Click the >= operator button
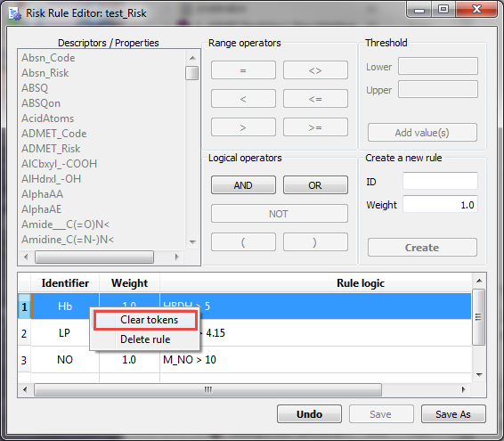The height and width of the screenshot is (441, 504). coord(315,127)
